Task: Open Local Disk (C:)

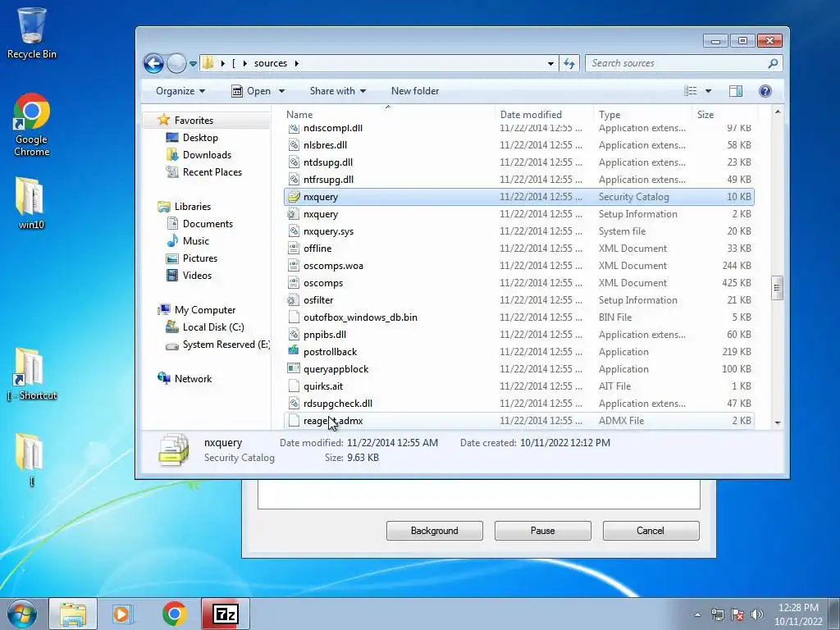Action: coord(213,327)
